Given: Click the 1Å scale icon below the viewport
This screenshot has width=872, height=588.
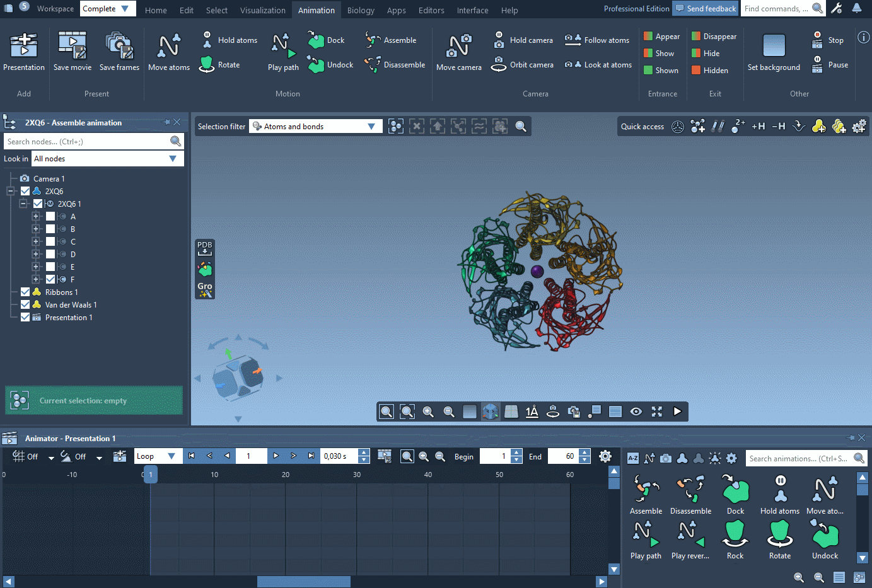Looking at the screenshot, I should tap(532, 412).
